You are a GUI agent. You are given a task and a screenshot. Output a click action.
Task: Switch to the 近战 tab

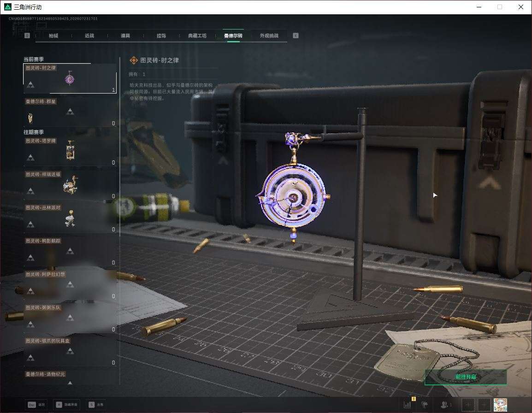(x=89, y=35)
